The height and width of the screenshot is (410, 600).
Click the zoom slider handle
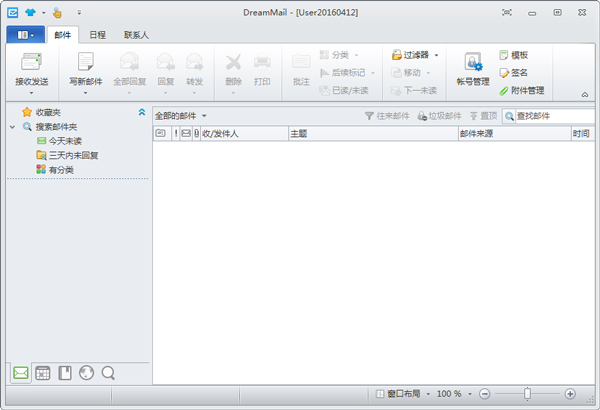coord(528,394)
